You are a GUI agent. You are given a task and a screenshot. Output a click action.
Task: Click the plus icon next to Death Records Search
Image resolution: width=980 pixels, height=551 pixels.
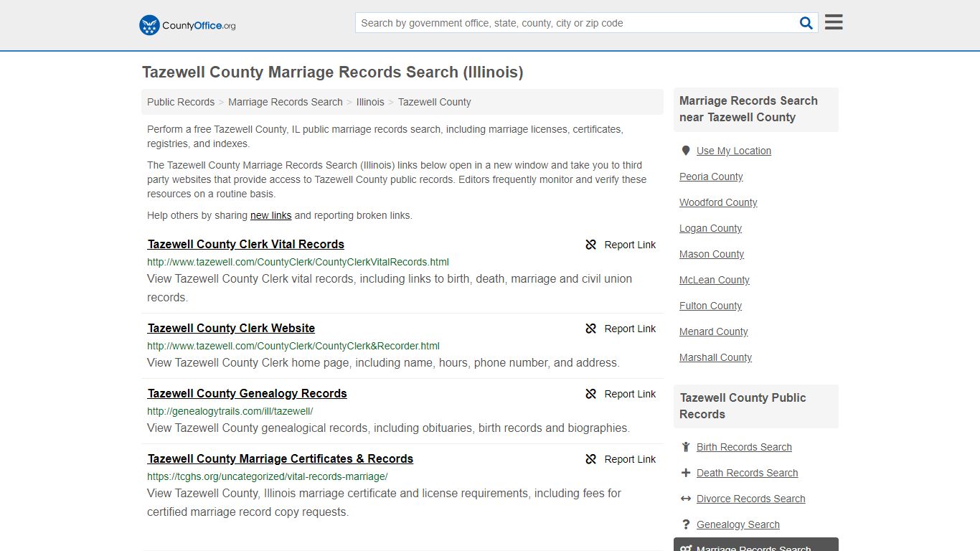(686, 472)
